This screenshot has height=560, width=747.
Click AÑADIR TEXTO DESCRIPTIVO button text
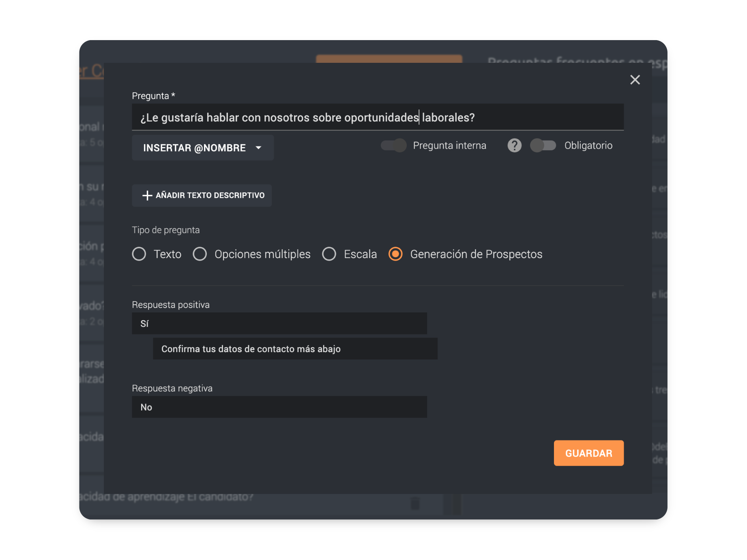click(210, 196)
